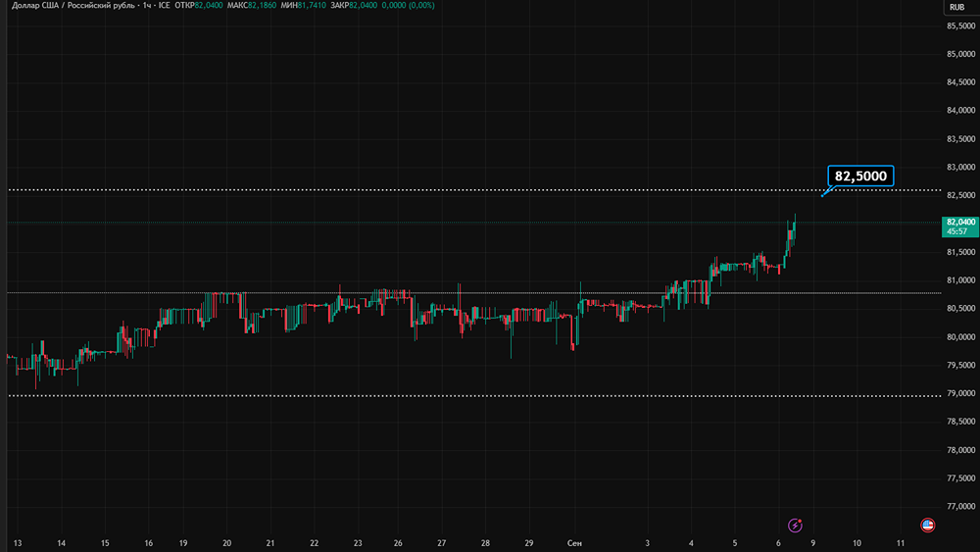Image resolution: width=980 pixels, height=552 pixels.
Task: Click the ОТКР open value 82,0400
Action: (209, 5)
